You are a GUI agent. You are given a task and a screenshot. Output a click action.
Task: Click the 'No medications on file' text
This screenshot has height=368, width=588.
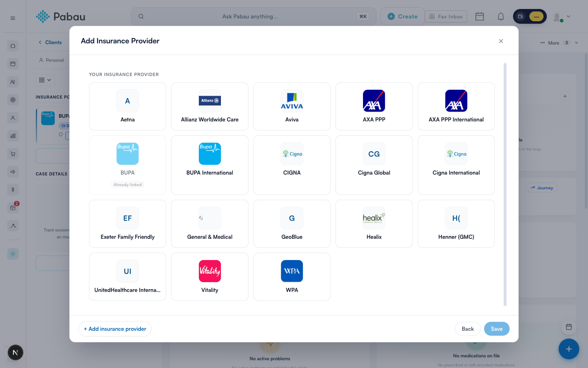click(476, 356)
